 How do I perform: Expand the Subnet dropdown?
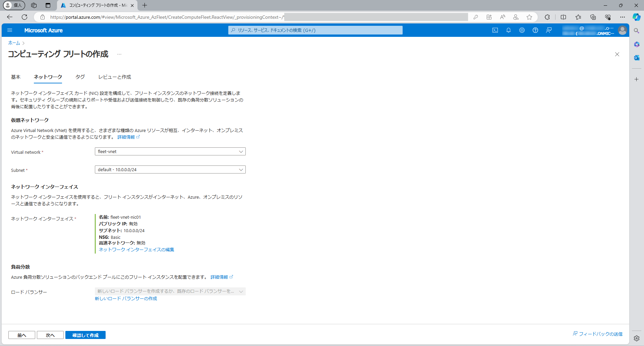[x=170, y=169]
